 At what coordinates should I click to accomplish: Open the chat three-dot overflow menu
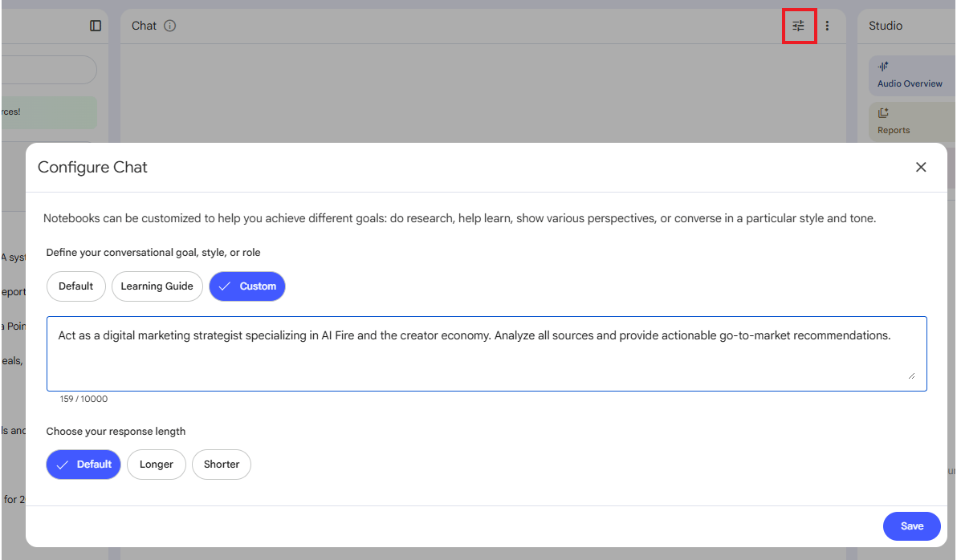point(829,26)
